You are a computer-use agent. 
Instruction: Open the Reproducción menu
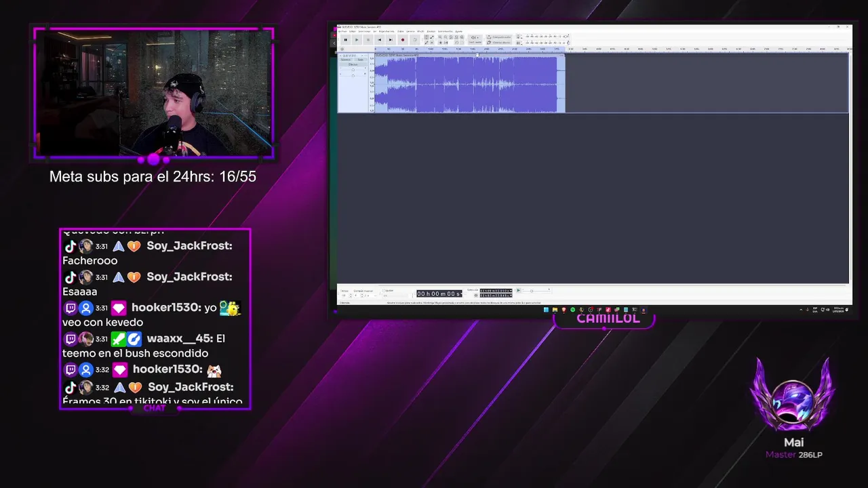pos(387,31)
